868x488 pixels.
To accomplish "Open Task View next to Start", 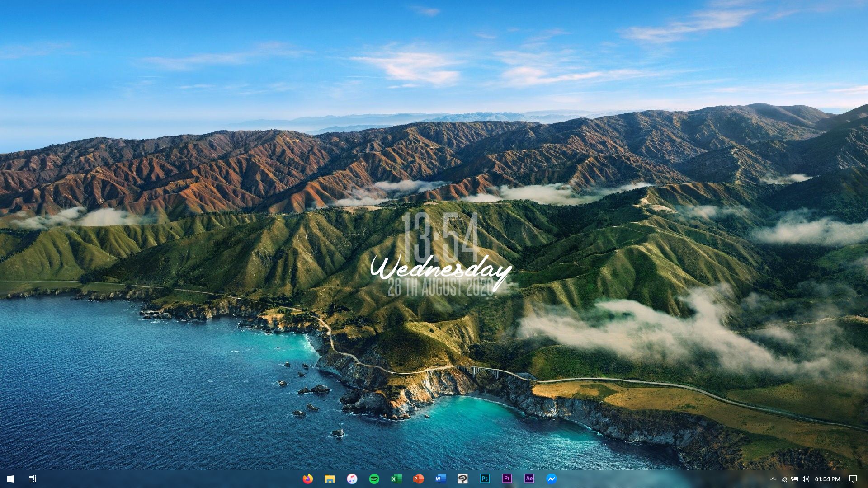I will [32, 479].
